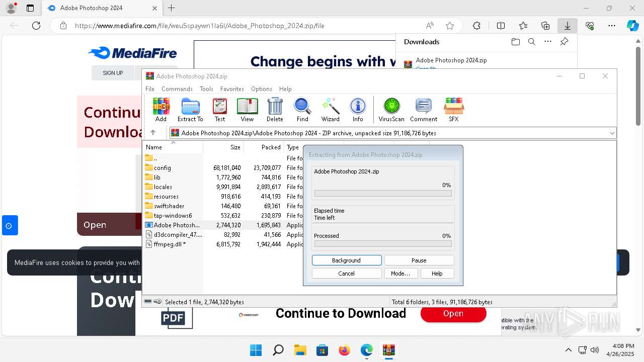This screenshot has width=644, height=362.
Task: Go up one folder level in WinRAR
Action: pos(153,133)
